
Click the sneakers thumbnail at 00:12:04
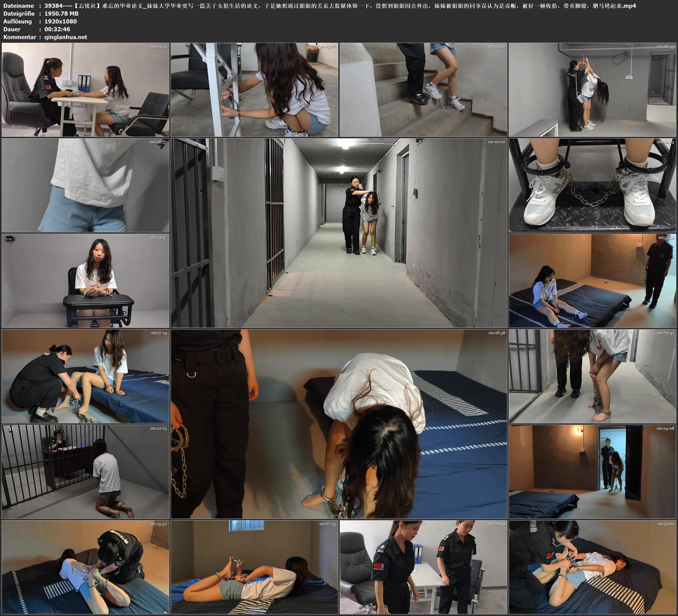click(592, 185)
